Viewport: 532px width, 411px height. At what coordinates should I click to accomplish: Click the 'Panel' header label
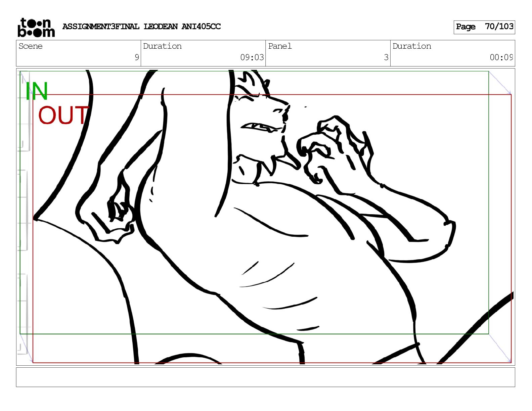280,46
